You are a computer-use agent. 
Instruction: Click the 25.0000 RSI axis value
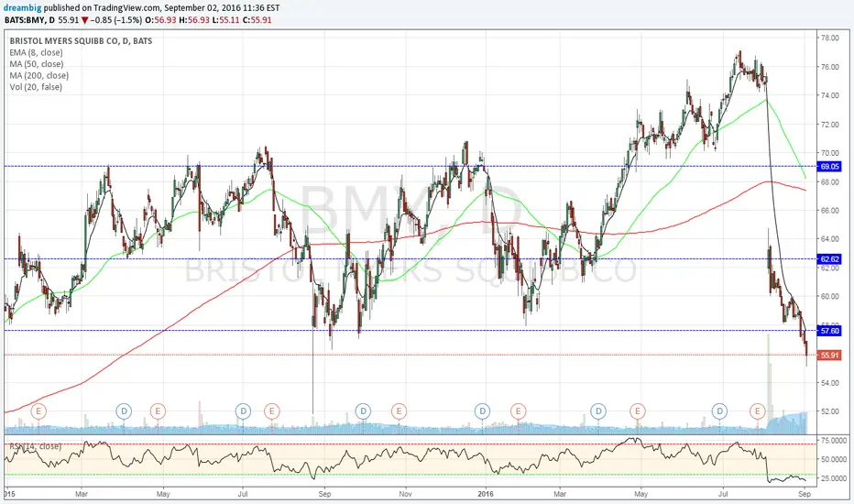tap(833, 478)
